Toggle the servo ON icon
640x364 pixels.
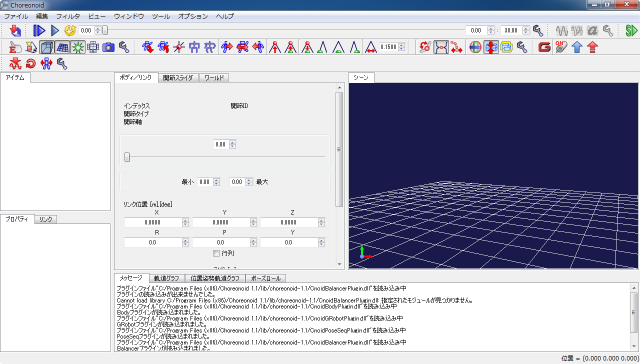(561, 47)
